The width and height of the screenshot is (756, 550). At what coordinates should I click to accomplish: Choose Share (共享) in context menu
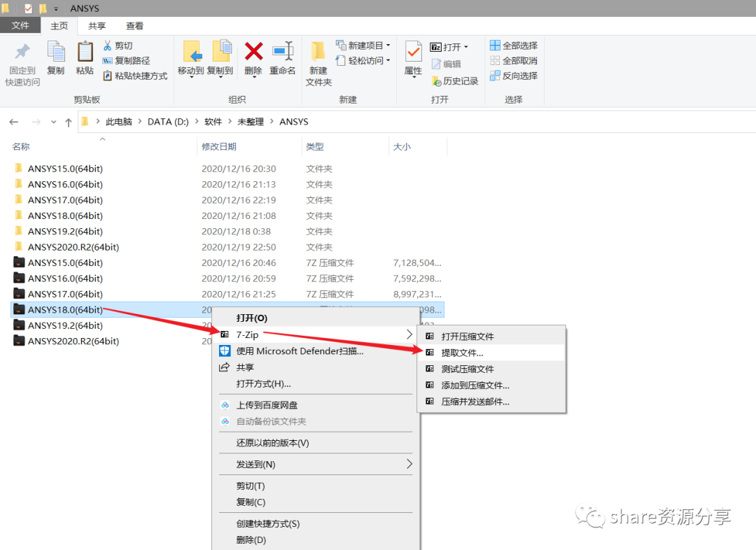[x=316, y=367]
